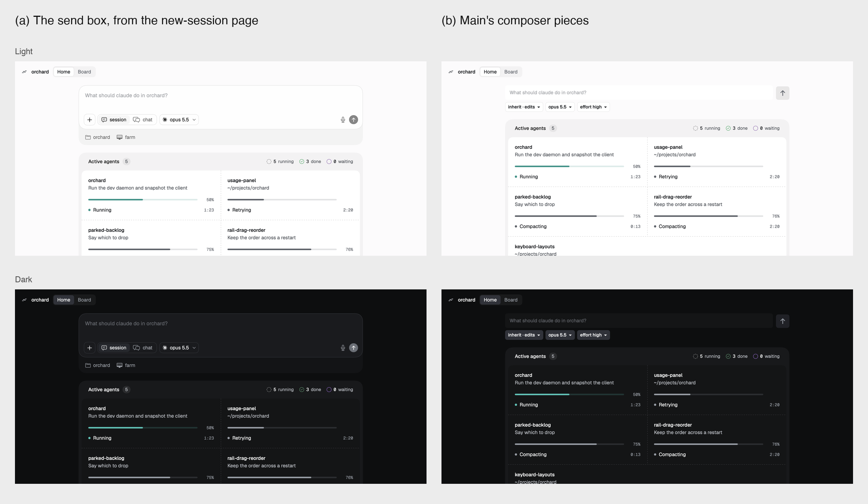Viewport: 868px width, 504px height.
Task: Click the square send arrow in light panel (b)
Action: [783, 93]
